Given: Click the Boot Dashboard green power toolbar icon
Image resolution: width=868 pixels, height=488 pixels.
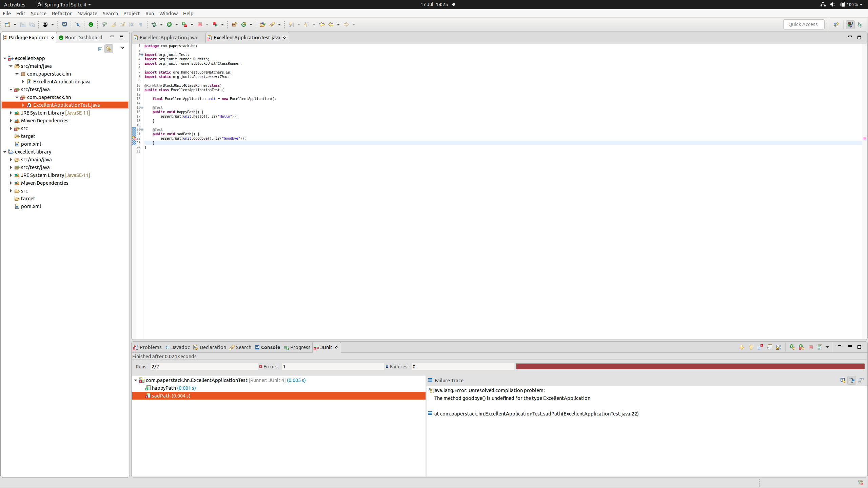Looking at the screenshot, I should point(91,24).
